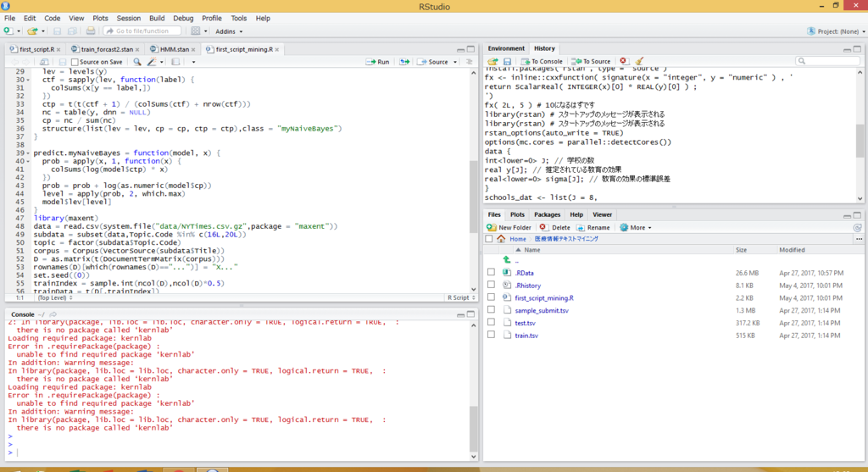Check the train.tsv file checkbox
Image resolution: width=868 pixels, height=472 pixels.
[x=491, y=335]
